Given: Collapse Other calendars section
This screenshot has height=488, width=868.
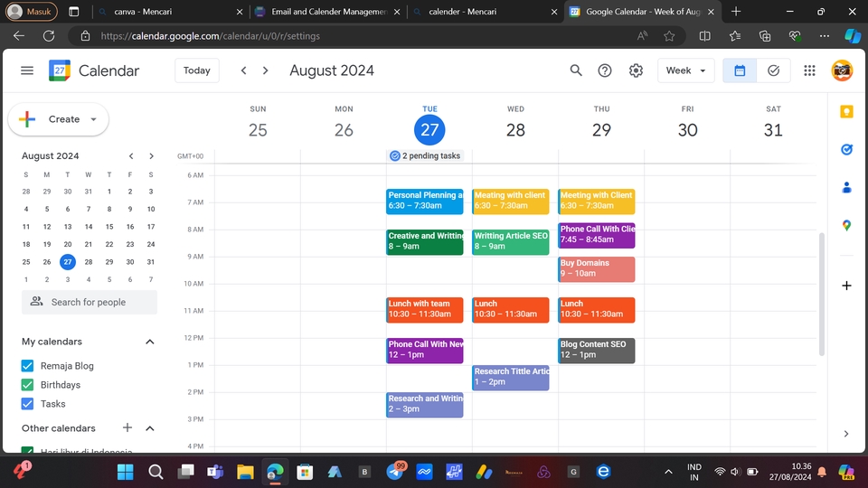Looking at the screenshot, I should [149, 428].
